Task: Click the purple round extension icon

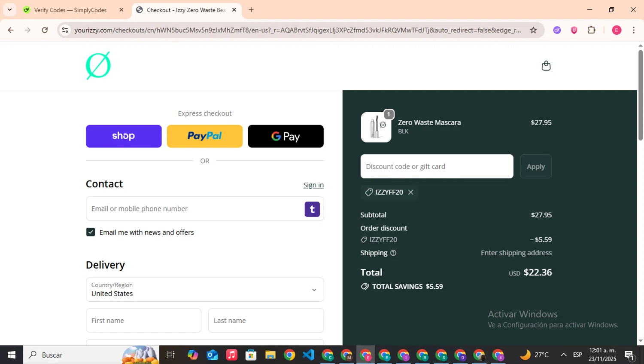Action: click(x=557, y=30)
